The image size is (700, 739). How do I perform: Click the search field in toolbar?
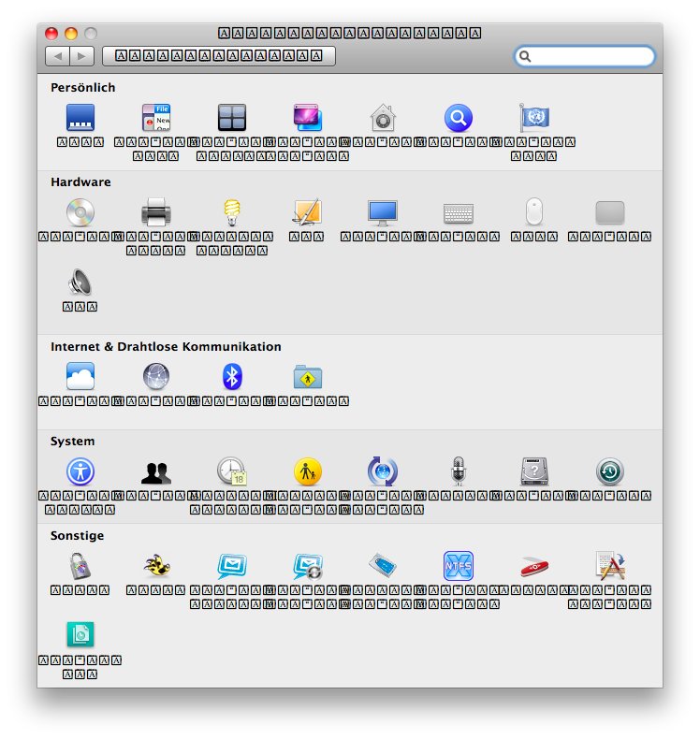click(590, 56)
